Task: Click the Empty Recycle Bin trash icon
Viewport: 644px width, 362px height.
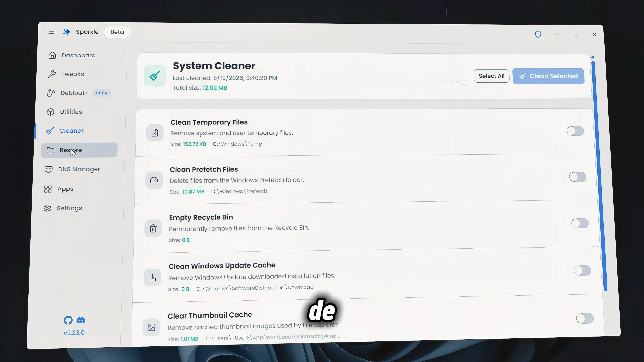Action: [x=153, y=228]
